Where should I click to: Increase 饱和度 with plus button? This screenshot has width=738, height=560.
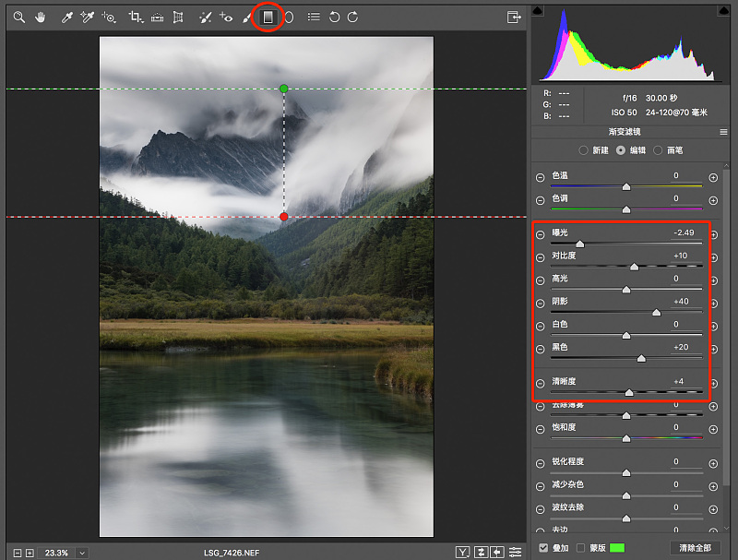pyautogui.click(x=713, y=430)
